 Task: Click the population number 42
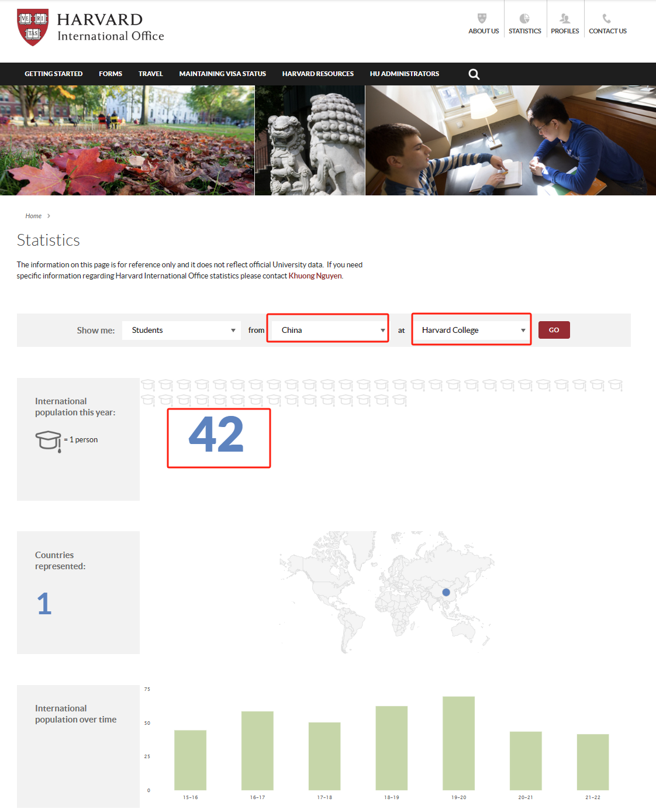click(216, 435)
